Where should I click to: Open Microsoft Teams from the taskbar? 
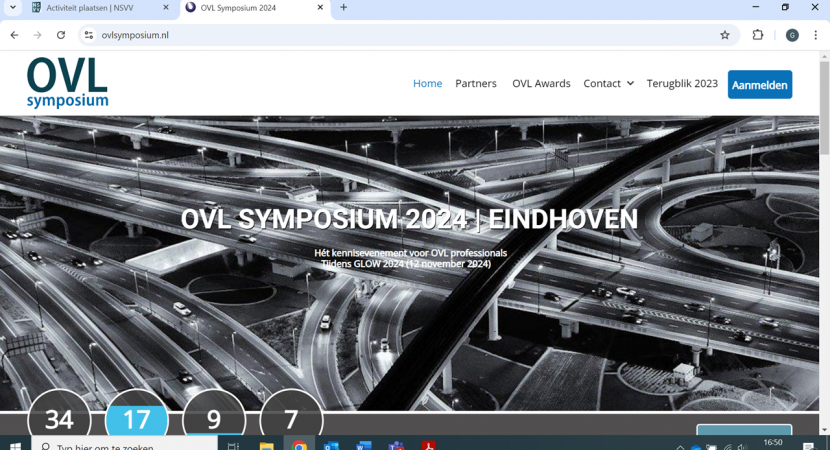pos(396,446)
